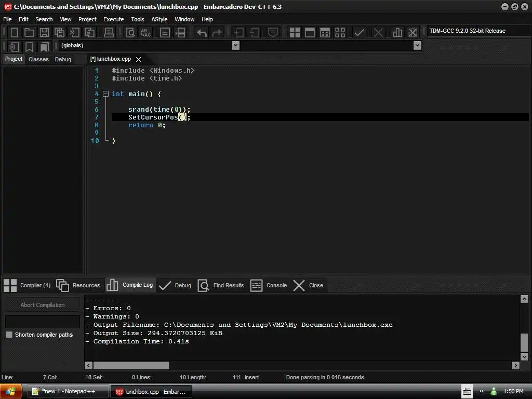This screenshot has height=399, width=532.
Task: Click the Compile and Run icon
Action: pos(325,33)
